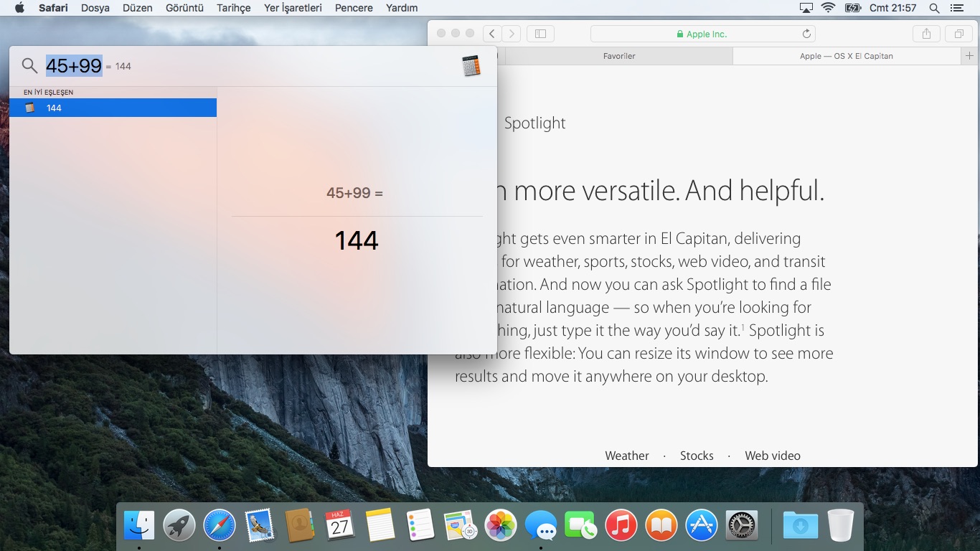Click the reload page icon in address bar

(806, 34)
